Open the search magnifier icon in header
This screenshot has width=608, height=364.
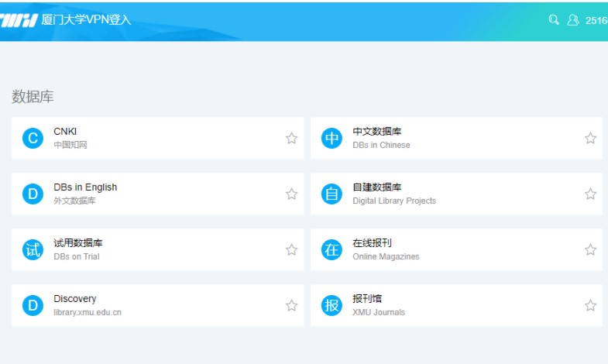point(554,20)
